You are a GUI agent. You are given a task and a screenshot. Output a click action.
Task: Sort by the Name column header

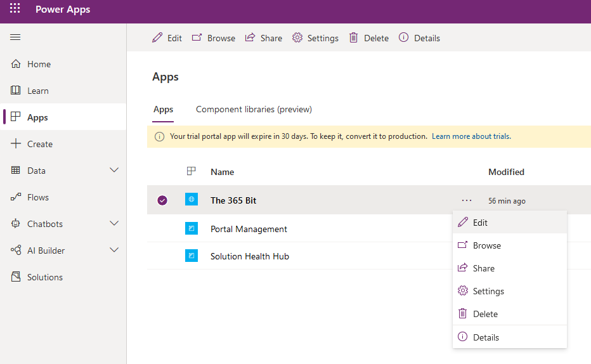222,172
